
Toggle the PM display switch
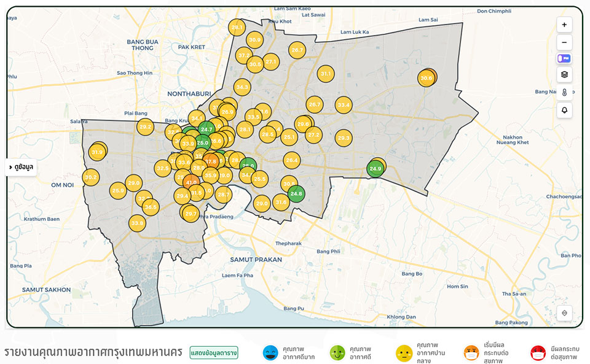(564, 59)
